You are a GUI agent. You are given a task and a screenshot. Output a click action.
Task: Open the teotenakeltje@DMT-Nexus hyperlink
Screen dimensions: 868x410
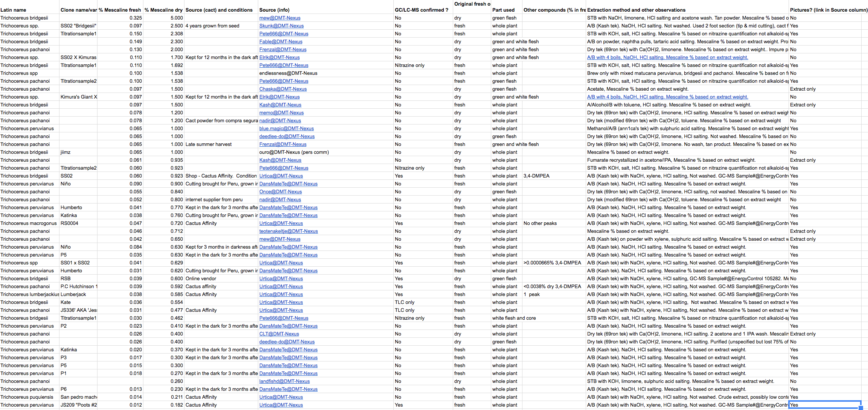pos(288,231)
